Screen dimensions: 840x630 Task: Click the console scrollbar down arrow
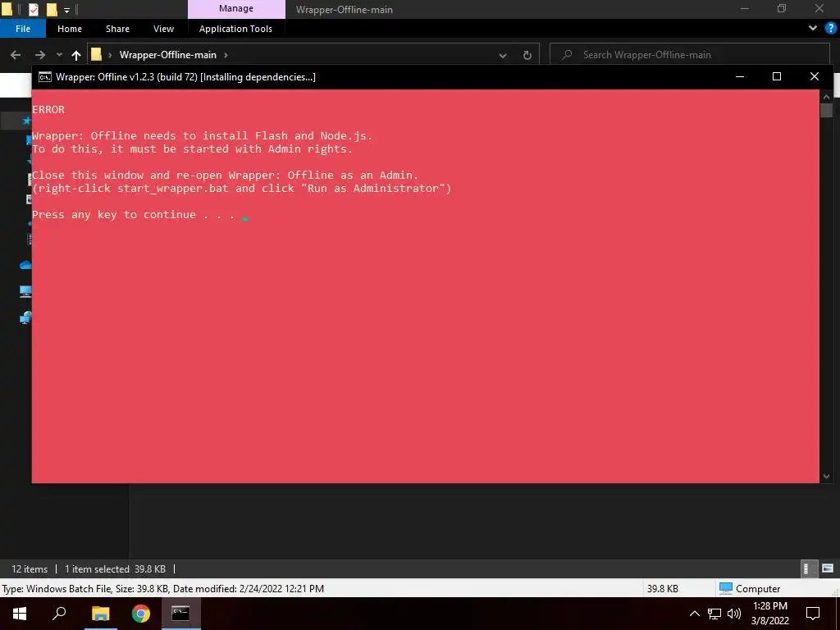tap(826, 477)
